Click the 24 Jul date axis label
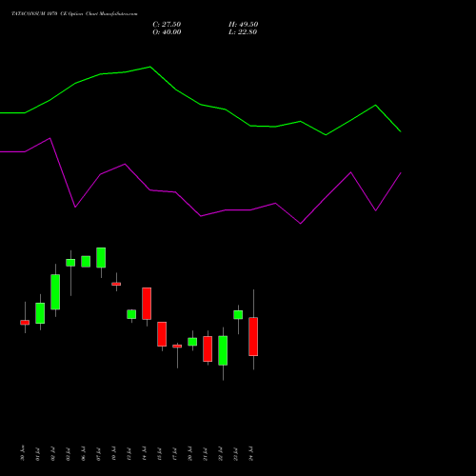 coord(251,454)
